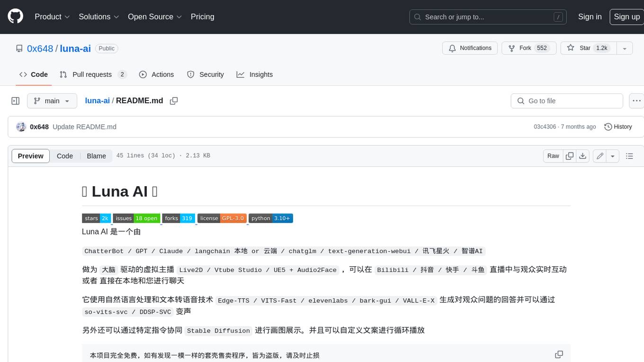This screenshot has width=644, height=362.
Task: Fork the repository with Fork button
Action: coord(528,48)
